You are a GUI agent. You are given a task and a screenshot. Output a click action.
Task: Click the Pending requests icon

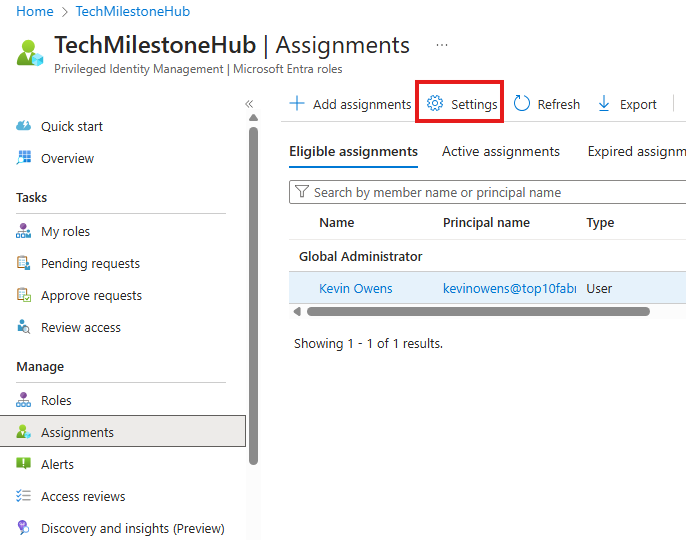click(24, 263)
